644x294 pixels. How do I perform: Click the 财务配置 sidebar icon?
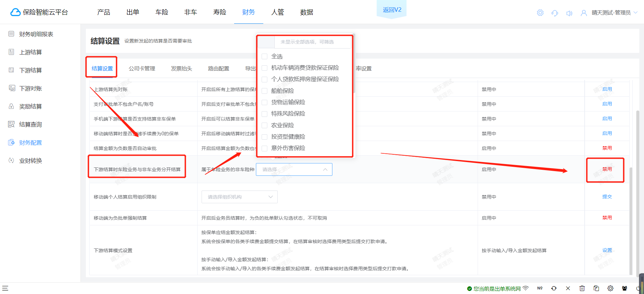tap(11, 142)
